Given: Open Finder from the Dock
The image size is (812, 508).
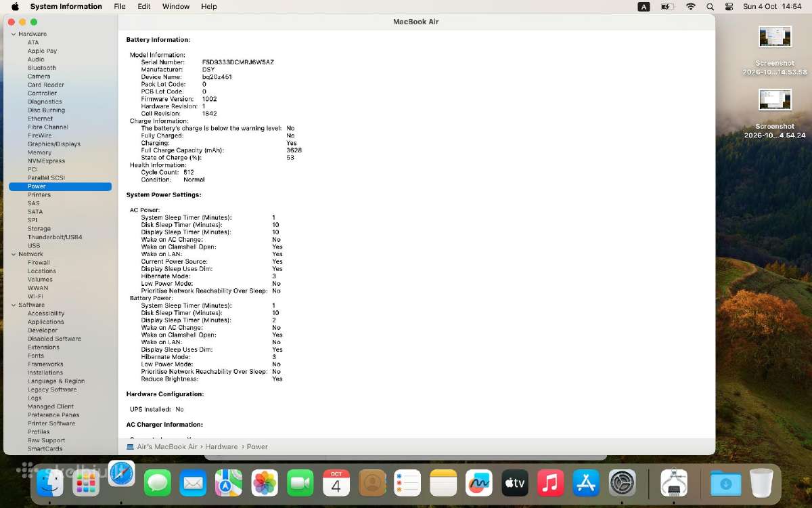Looking at the screenshot, I should point(51,484).
